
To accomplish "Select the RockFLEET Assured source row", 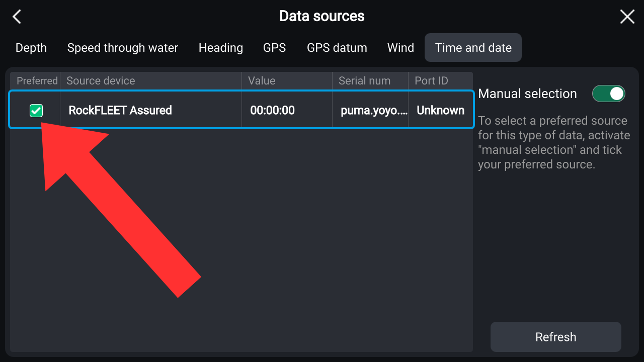I will pyautogui.click(x=151, y=110).
